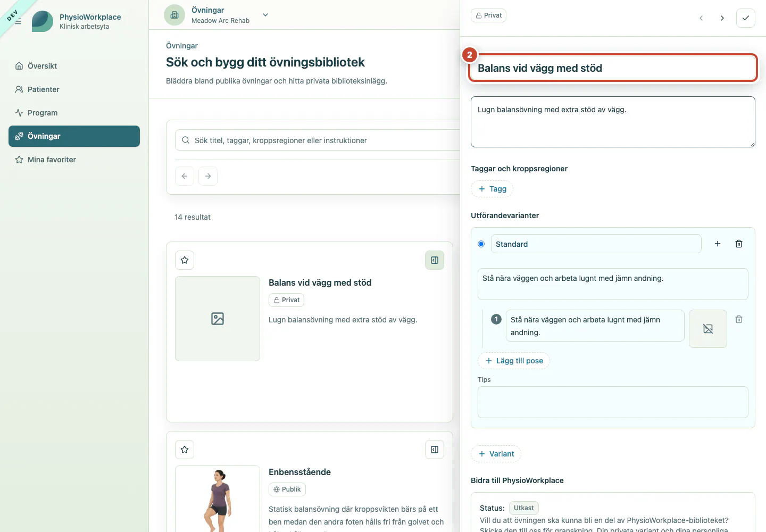Go to previous exercise with left chevron
The image size is (766, 532).
(x=701, y=18)
